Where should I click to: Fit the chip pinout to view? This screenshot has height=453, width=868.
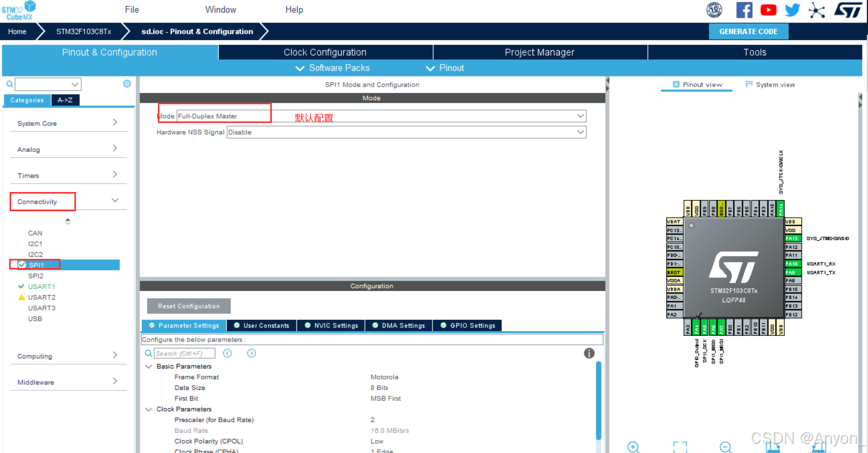[x=680, y=447]
